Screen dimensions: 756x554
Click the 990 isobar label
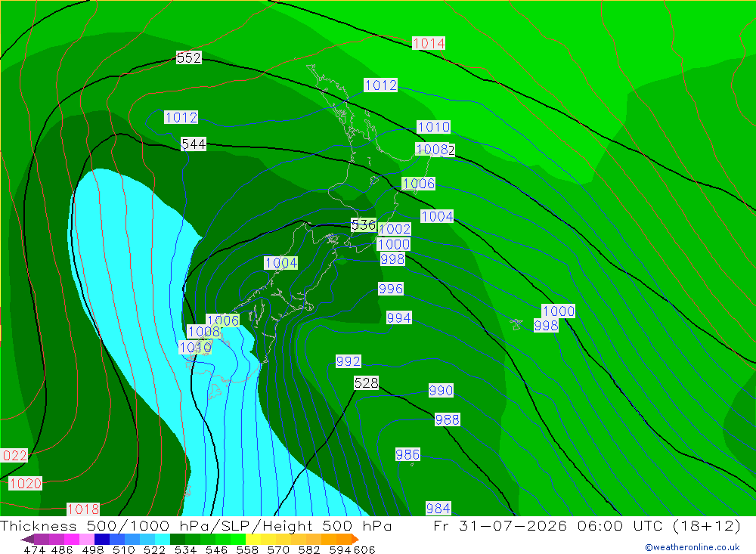coord(441,391)
